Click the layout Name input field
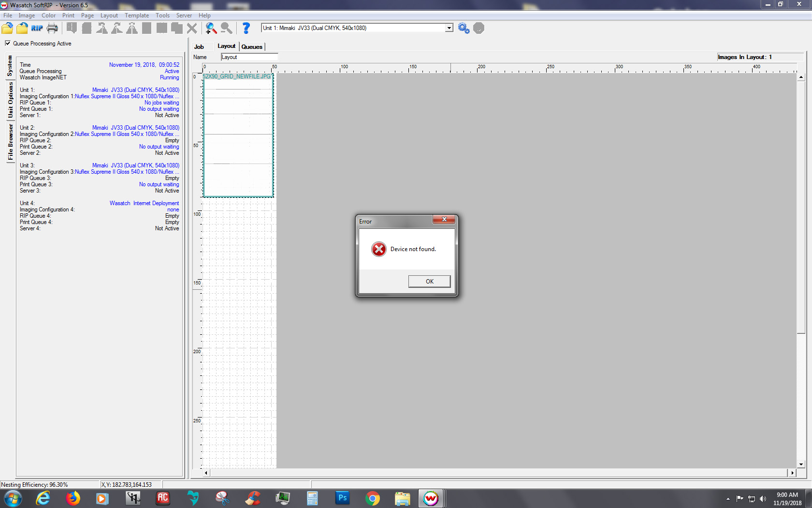812x508 pixels. (249, 57)
